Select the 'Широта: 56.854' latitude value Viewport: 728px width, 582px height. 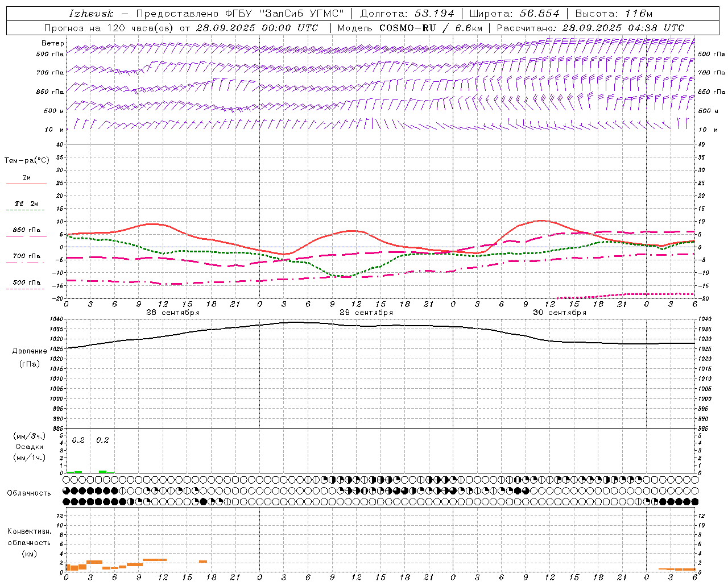click(x=515, y=14)
